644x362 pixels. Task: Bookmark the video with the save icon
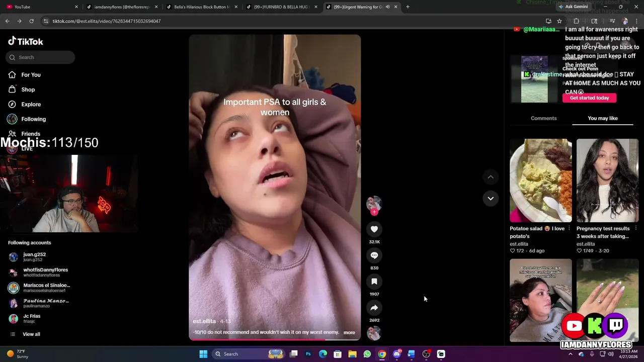[374, 282]
